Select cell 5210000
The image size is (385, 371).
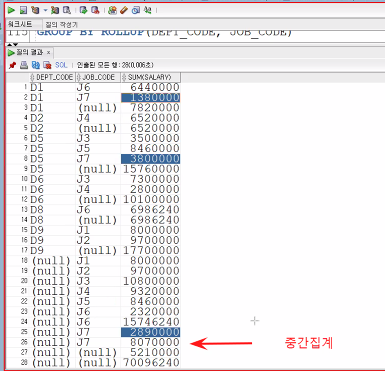(151, 352)
